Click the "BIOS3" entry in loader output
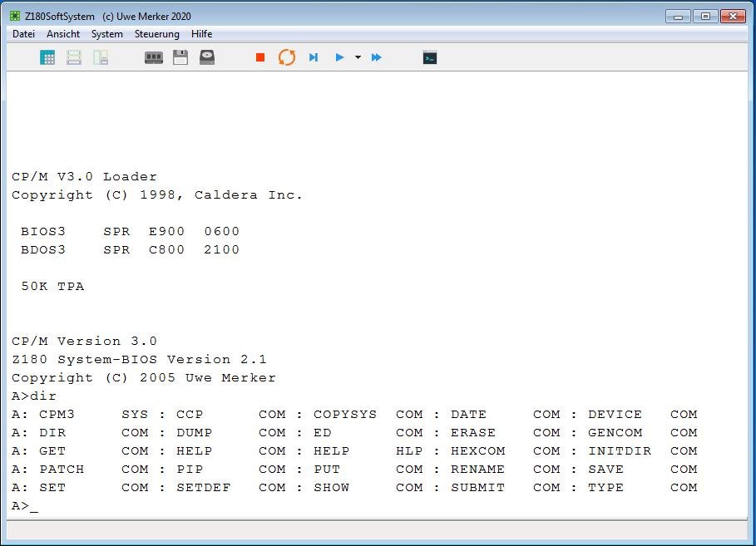 click(x=43, y=232)
